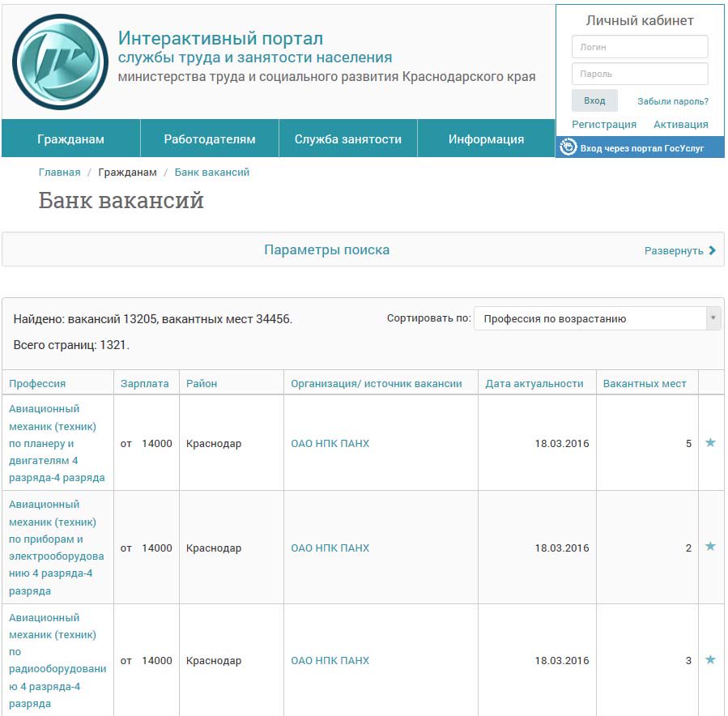
Task: Go to Регистрация page
Action: coord(604,125)
